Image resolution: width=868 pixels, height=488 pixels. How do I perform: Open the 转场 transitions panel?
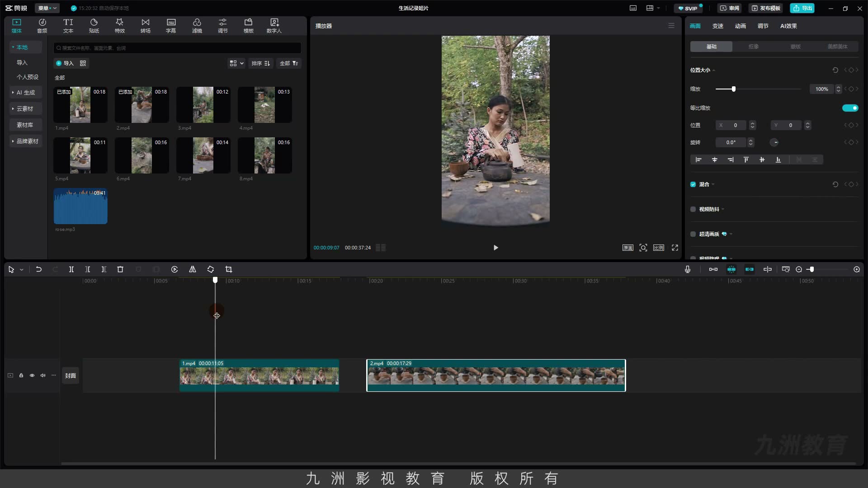[x=145, y=26]
